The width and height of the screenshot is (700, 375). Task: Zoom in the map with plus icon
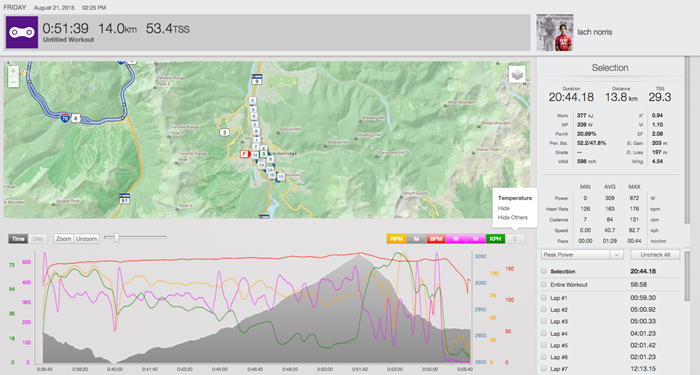pos(13,71)
